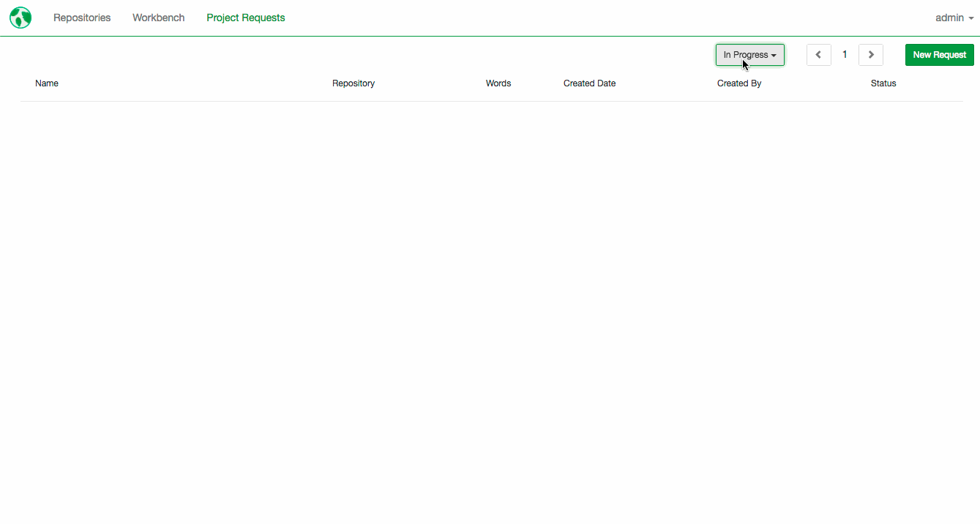Open the admin user dropdown menu

click(x=954, y=18)
